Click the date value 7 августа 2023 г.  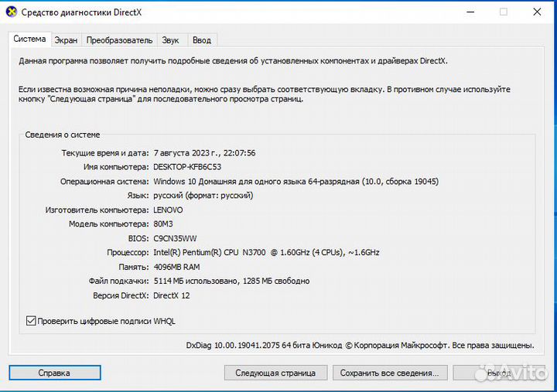pos(186,153)
